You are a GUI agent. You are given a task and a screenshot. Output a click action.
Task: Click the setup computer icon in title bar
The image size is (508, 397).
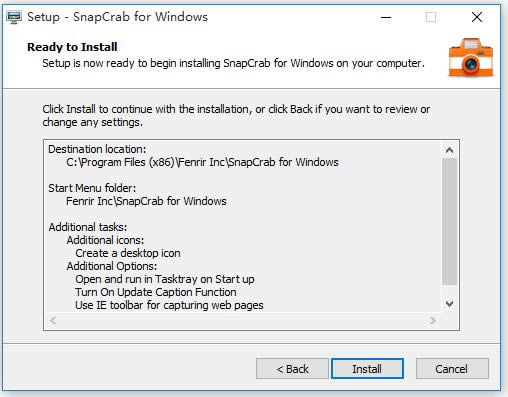click(x=14, y=17)
